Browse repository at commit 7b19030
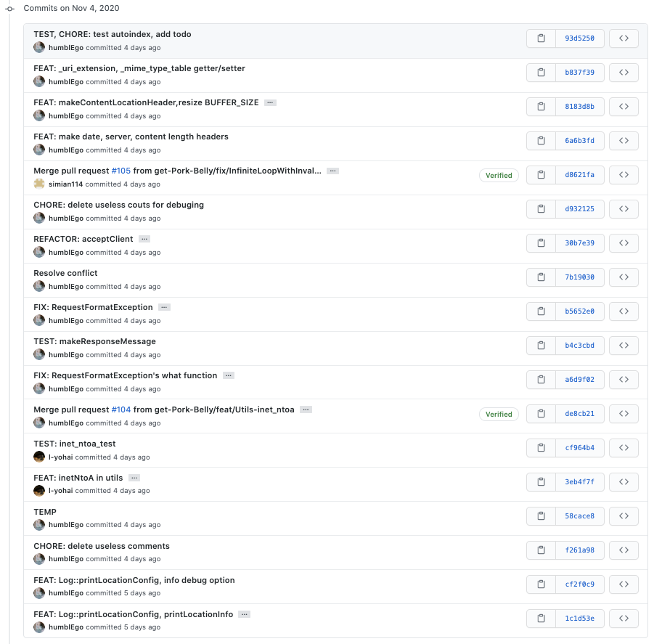Image resolution: width=662 pixels, height=644 pixels. [x=624, y=277]
